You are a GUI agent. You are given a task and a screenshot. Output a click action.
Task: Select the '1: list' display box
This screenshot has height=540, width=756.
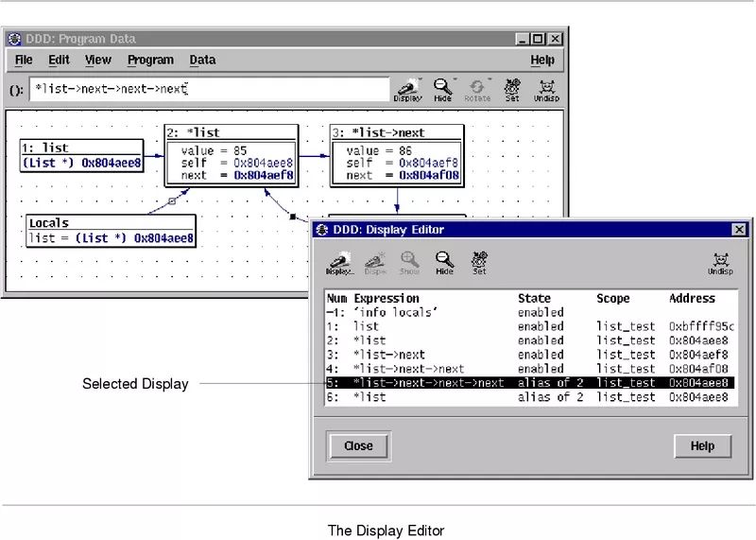click(82, 155)
